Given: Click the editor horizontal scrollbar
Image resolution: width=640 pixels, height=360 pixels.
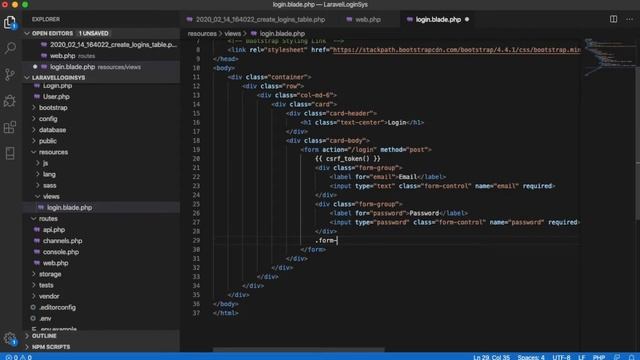Looking at the screenshot, I should pyautogui.click(x=298, y=350).
